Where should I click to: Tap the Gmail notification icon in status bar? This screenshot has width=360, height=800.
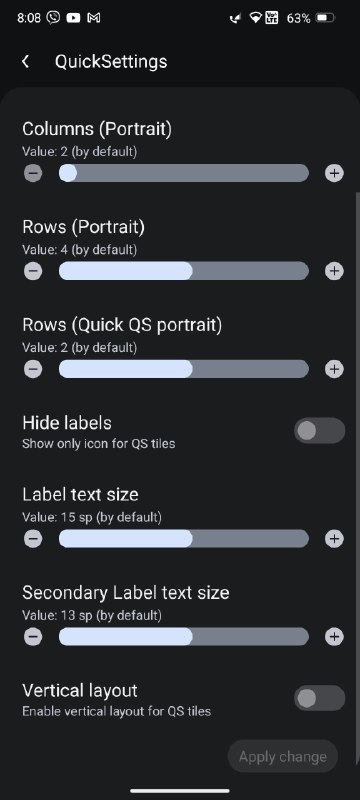click(x=93, y=18)
